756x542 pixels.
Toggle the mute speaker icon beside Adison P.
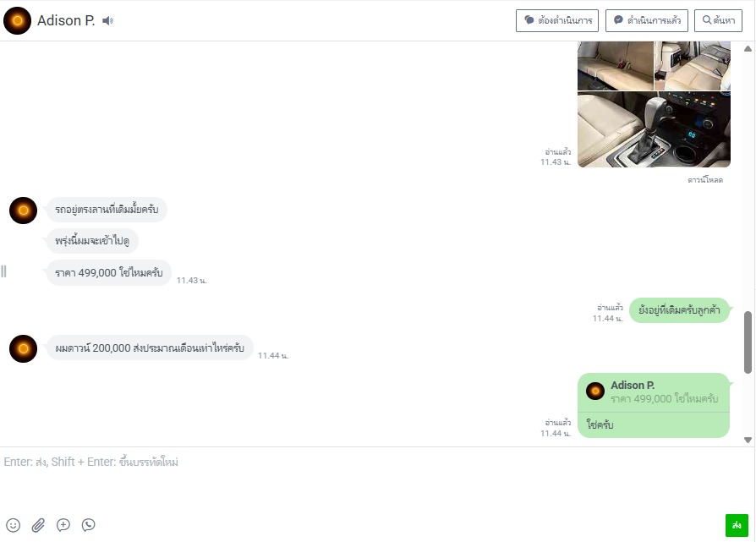[108, 21]
